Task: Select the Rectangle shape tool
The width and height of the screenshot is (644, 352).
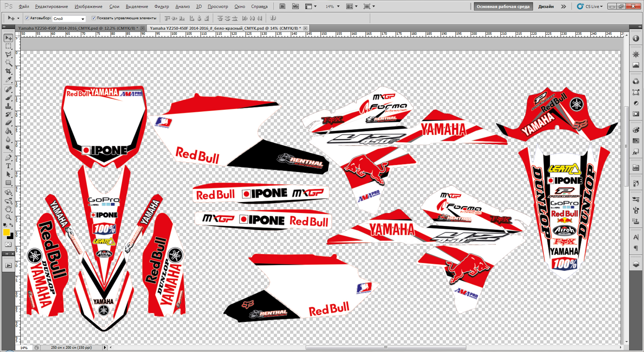Action: [x=8, y=183]
